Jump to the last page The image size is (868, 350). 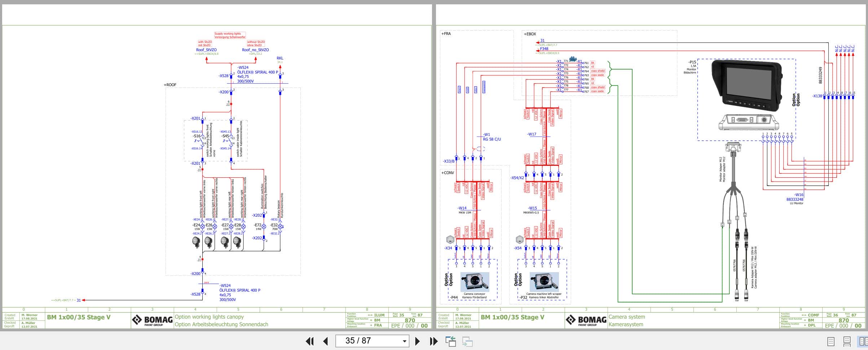[x=433, y=341]
